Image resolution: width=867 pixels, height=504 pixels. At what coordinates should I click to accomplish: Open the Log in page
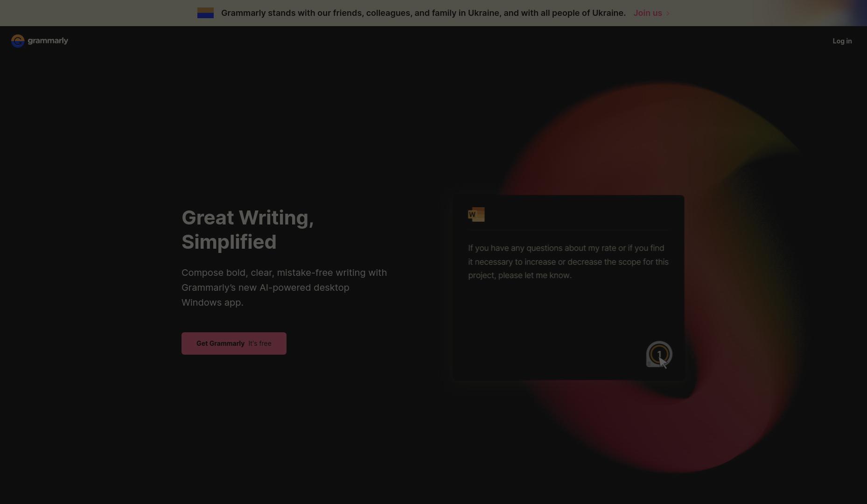[842, 41]
